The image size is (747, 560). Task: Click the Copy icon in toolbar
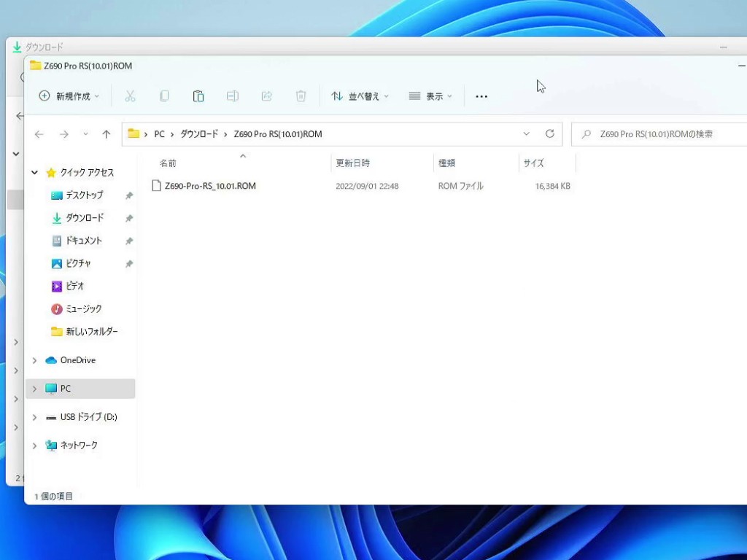click(164, 96)
